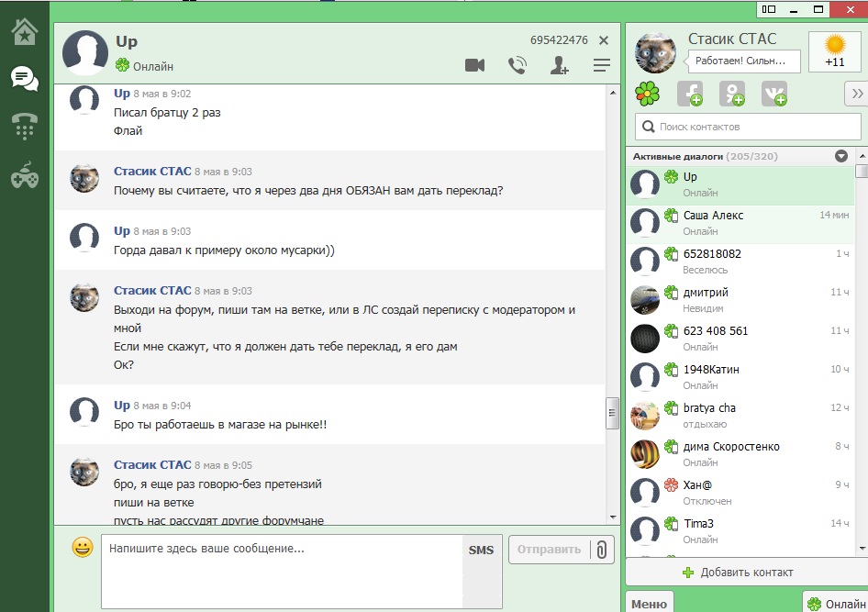Screen dimensions: 868x612
Task: Add a VK account icon
Action: coord(773,94)
